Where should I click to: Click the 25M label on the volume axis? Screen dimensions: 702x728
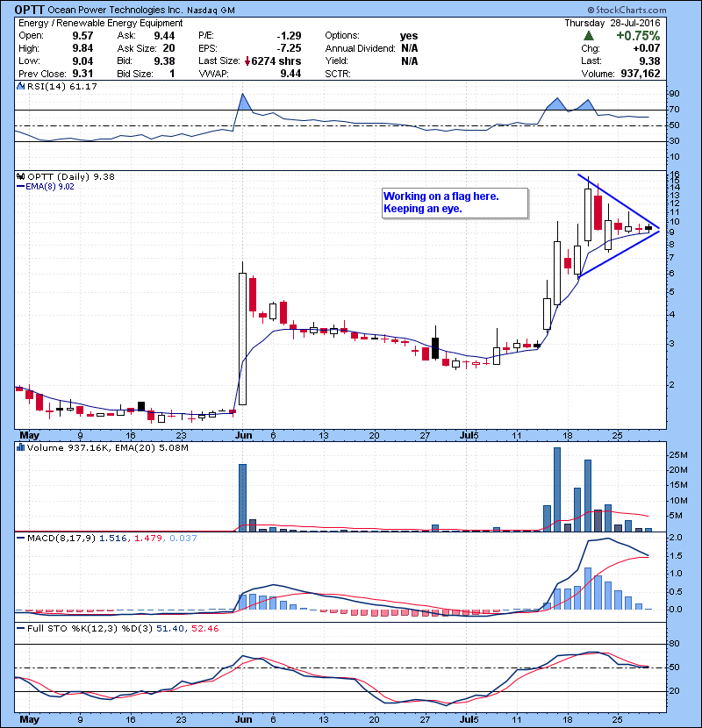pos(677,455)
